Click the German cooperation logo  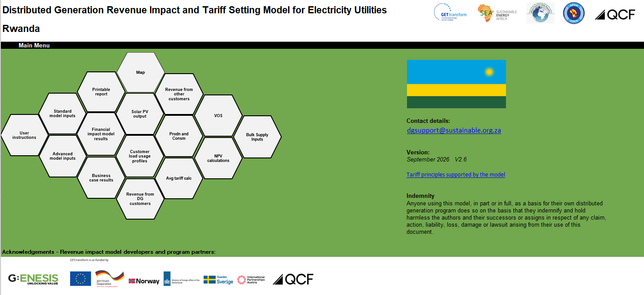pyautogui.click(x=110, y=279)
